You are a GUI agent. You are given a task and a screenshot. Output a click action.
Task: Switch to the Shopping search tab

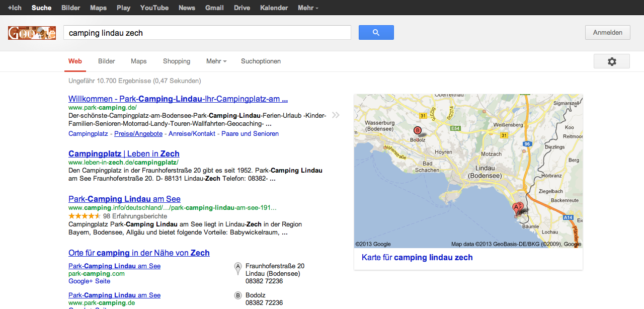coord(177,61)
